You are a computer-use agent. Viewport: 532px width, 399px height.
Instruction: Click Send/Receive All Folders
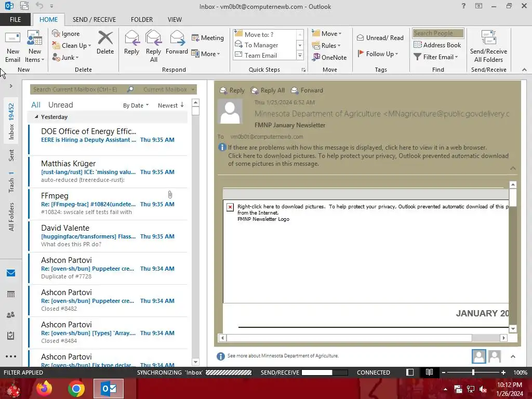coord(488,47)
